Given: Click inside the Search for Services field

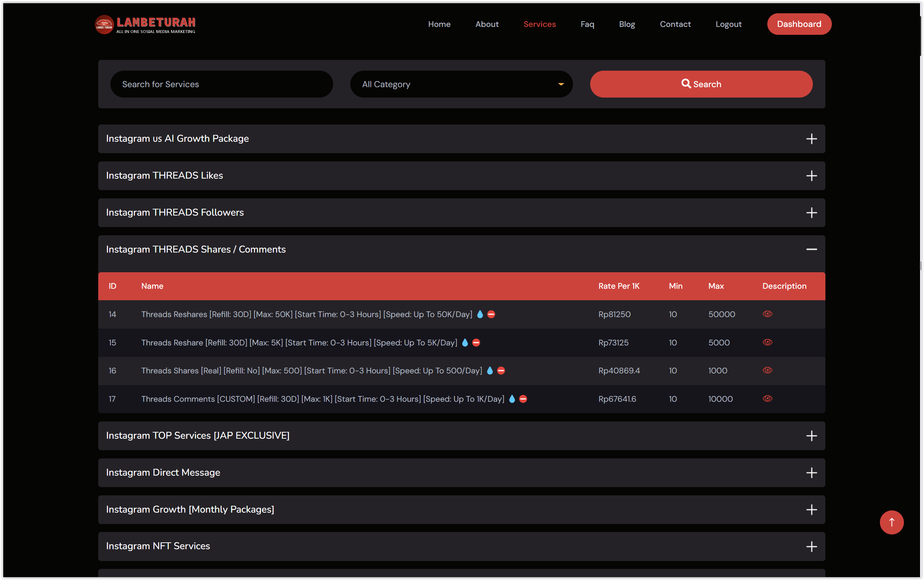Looking at the screenshot, I should 222,84.
